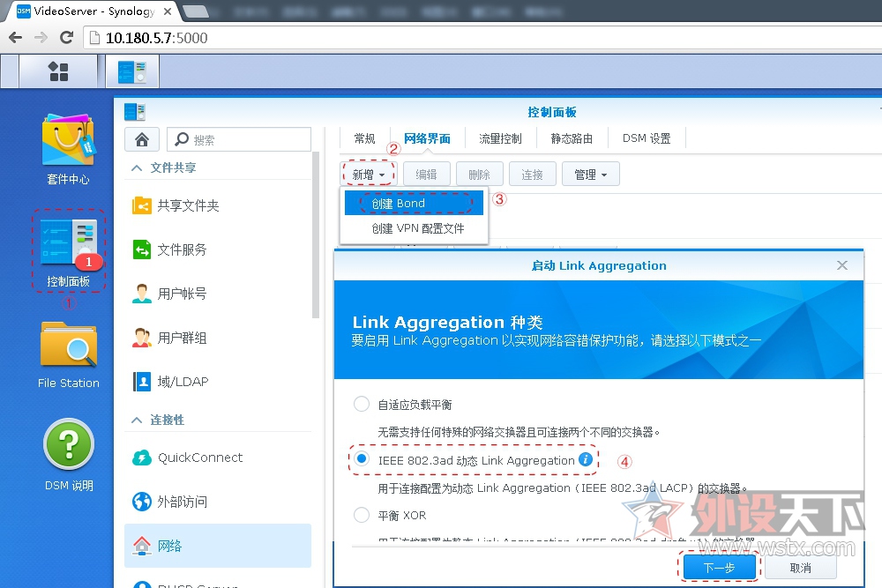The height and width of the screenshot is (588, 882).
Task: Switch to the DSM 设置 tab
Action: pyautogui.click(x=647, y=138)
